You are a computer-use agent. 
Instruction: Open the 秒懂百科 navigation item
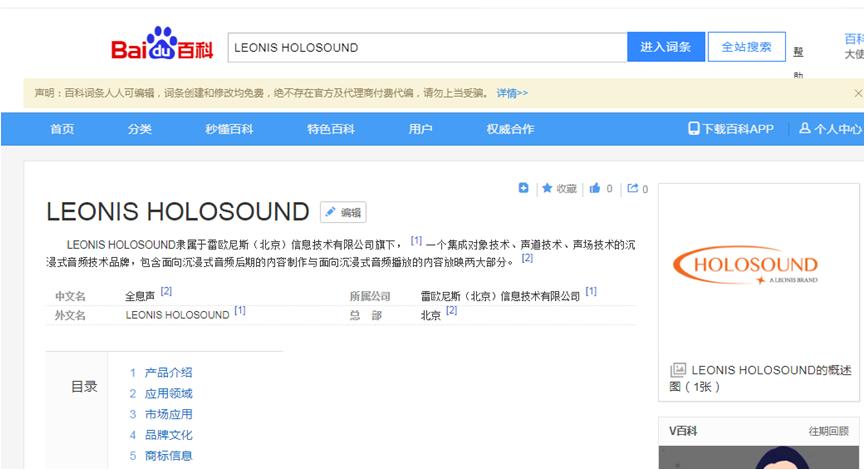tap(229, 129)
